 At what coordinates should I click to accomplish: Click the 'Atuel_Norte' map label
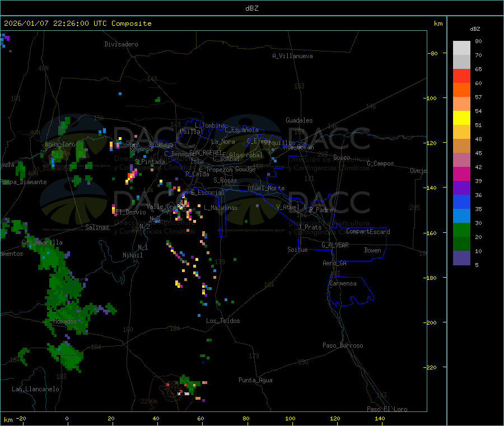tap(266, 188)
